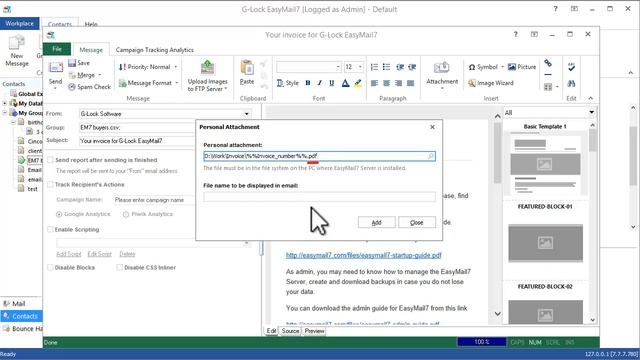Enable Send report after sending is finished
The width and height of the screenshot is (640, 360).
pos(50,160)
